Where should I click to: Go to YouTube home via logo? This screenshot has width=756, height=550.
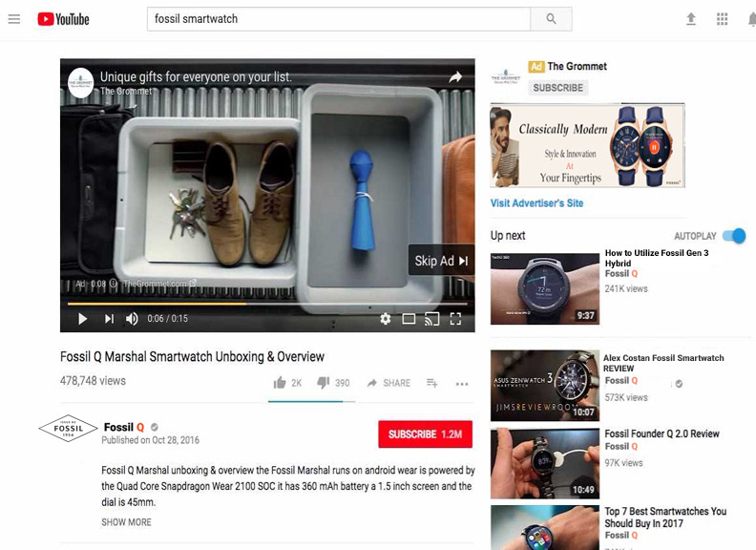[64, 19]
